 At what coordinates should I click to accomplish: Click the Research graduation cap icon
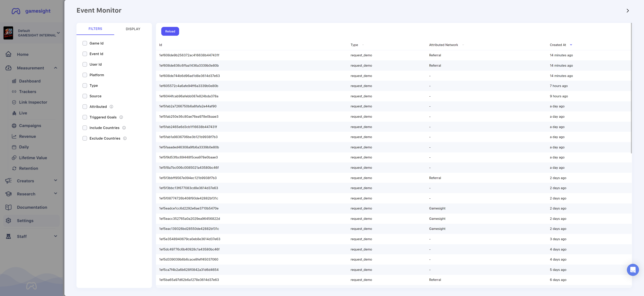click(x=9, y=194)
